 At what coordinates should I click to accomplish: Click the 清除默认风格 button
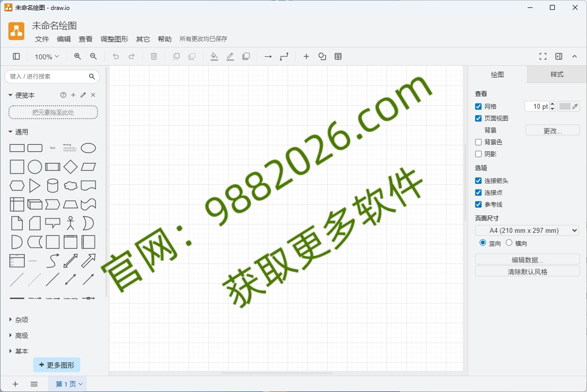(528, 271)
